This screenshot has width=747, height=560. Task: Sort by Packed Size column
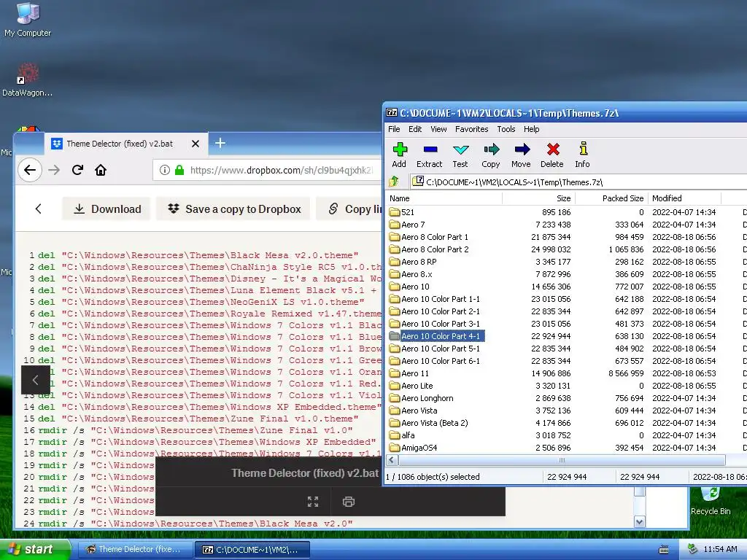coord(612,198)
